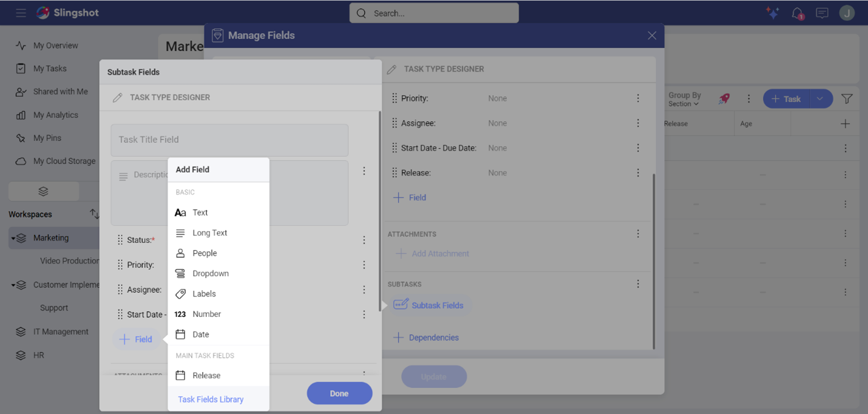Open the chat messages icon
The width and height of the screenshot is (868, 414).
pos(822,13)
